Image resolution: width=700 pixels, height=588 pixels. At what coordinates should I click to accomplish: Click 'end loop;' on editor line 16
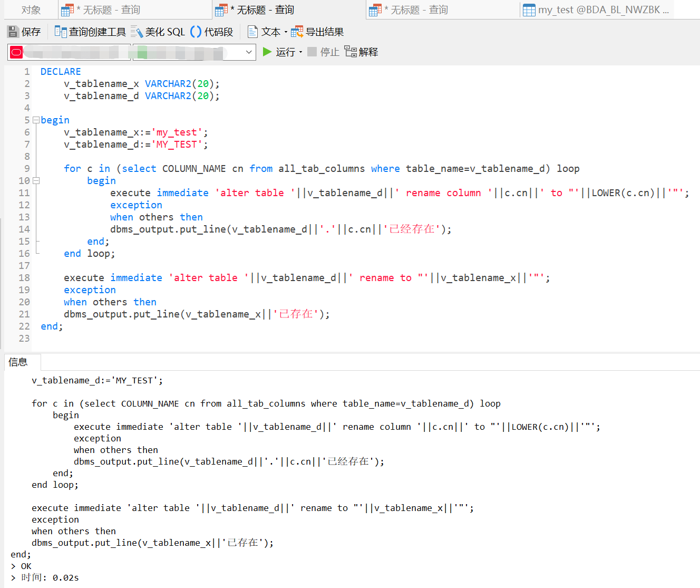click(90, 254)
